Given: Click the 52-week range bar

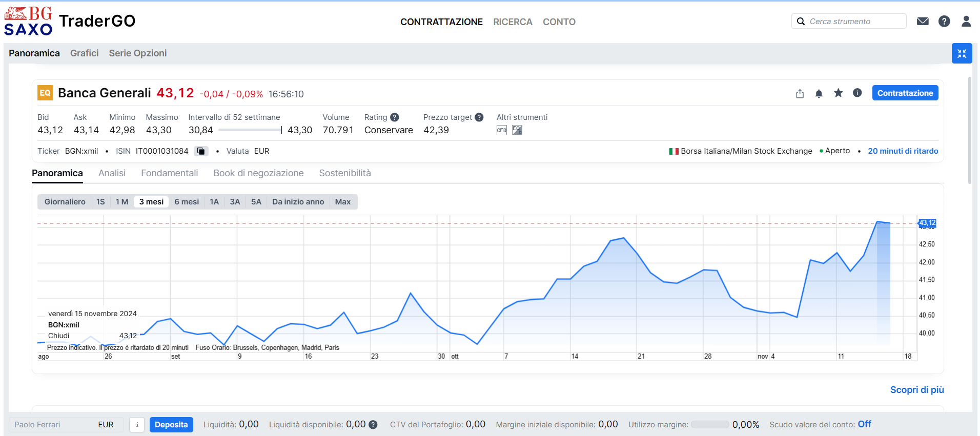Looking at the screenshot, I should pyautogui.click(x=250, y=130).
